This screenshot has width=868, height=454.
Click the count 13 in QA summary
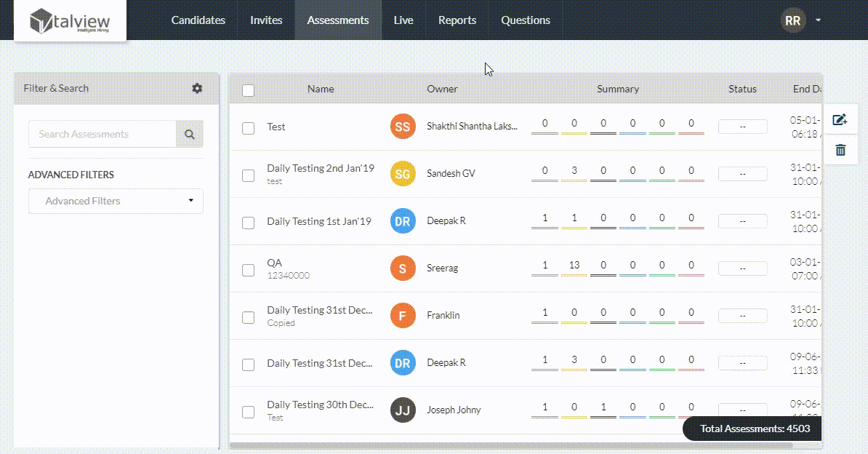tap(574, 265)
